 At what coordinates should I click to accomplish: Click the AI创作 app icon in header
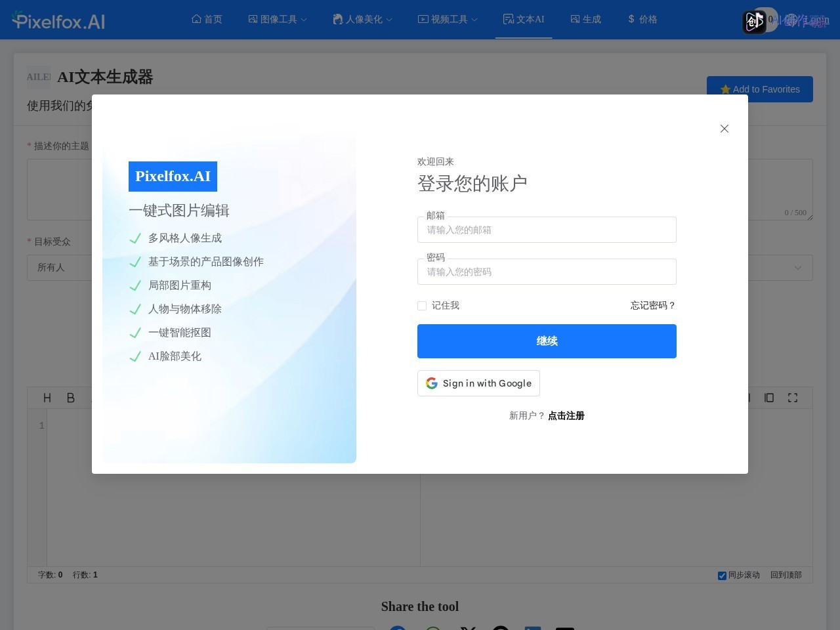[754, 22]
